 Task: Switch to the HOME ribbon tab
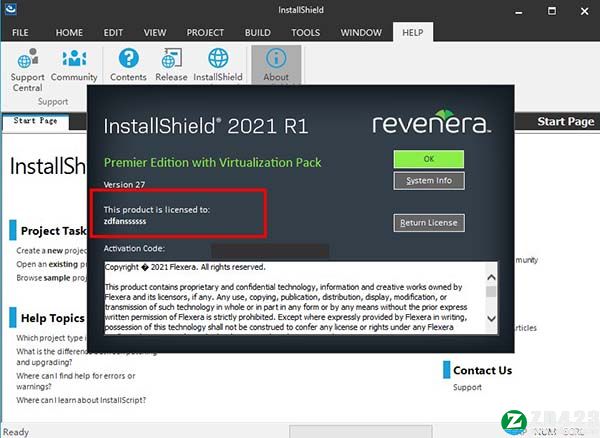point(69,33)
